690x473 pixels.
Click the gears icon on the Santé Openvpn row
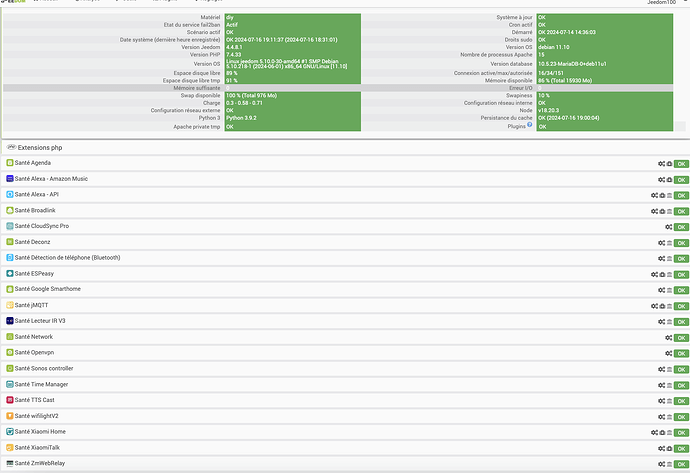[x=668, y=353]
